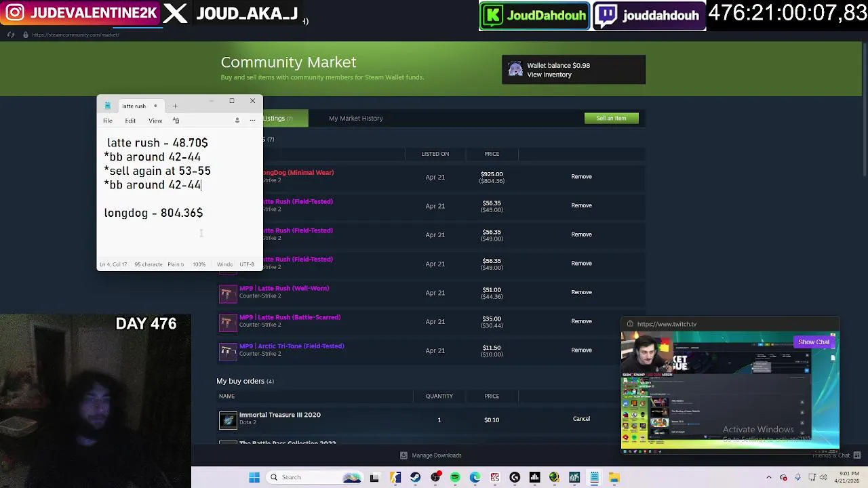Click the unsaved dot on latte rush tab

coord(155,106)
